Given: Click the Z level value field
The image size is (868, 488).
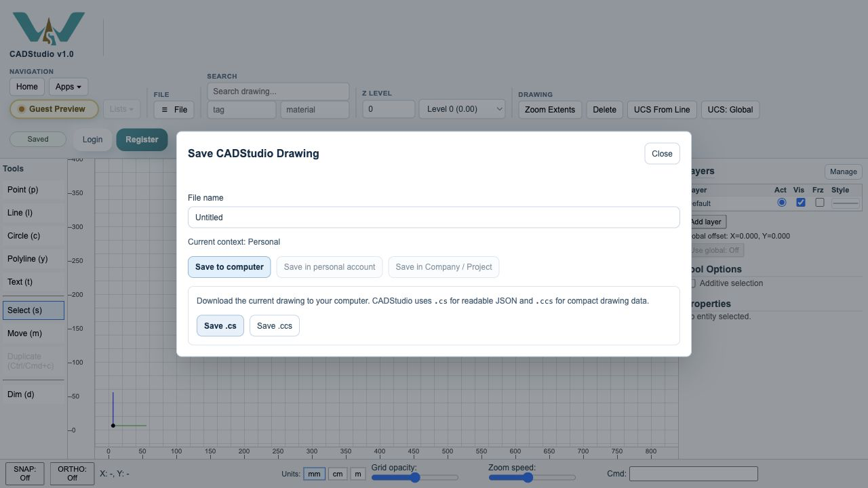Looking at the screenshot, I should point(389,109).
